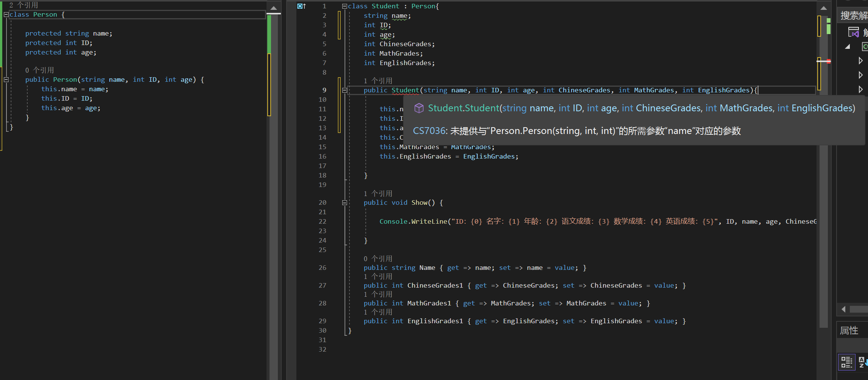This screenshot has width=868, height=380.
Task: Click the Solution Explorer horizontal scroll-left arrow
Action: click(x=843, y=309)
